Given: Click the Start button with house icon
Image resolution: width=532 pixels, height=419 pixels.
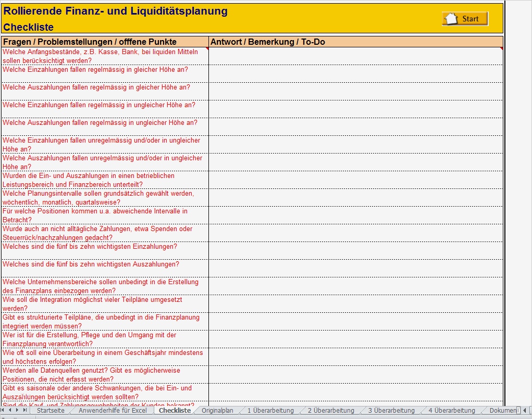Looking at the screenshot, I should [x=465, y=19].
